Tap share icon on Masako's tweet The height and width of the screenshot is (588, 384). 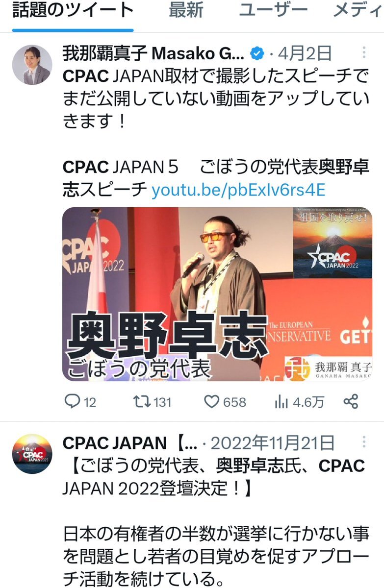click(351, 402)
